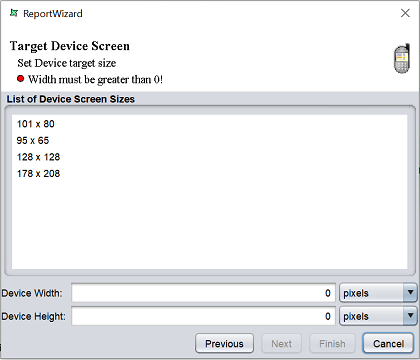Choose the 128 x 128 screen size

(38, 157)
